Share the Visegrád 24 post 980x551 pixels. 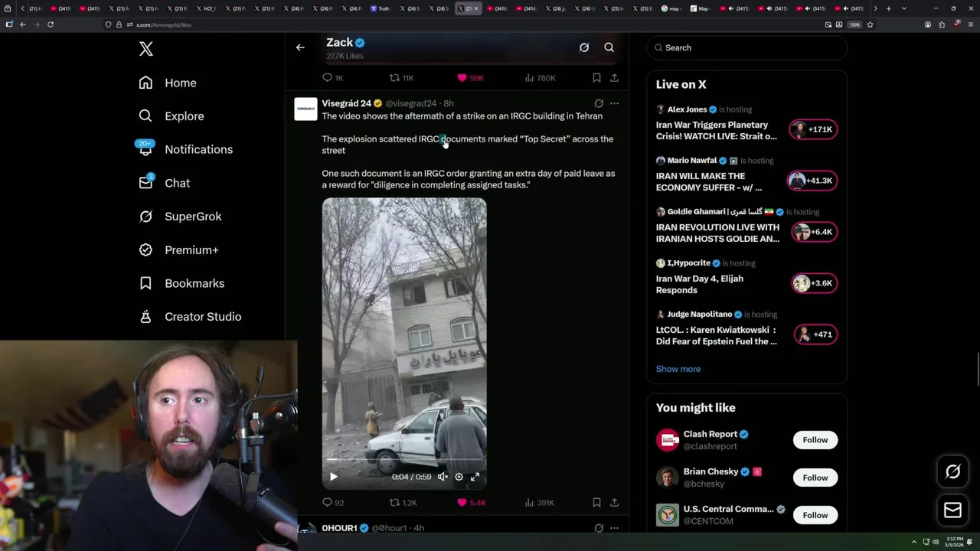[614, 503]
